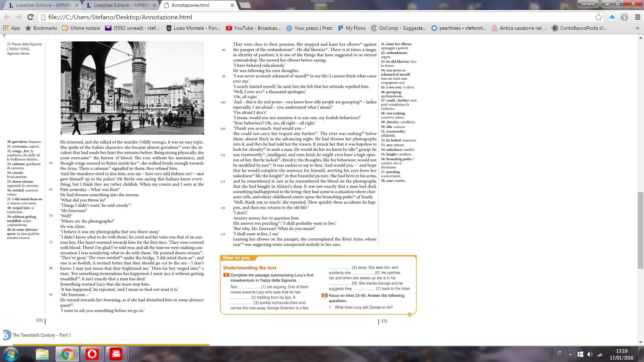Viewport: 644px width, 362px height.
Task: Close the Annotazione.html tab
Action: point(232,5)
